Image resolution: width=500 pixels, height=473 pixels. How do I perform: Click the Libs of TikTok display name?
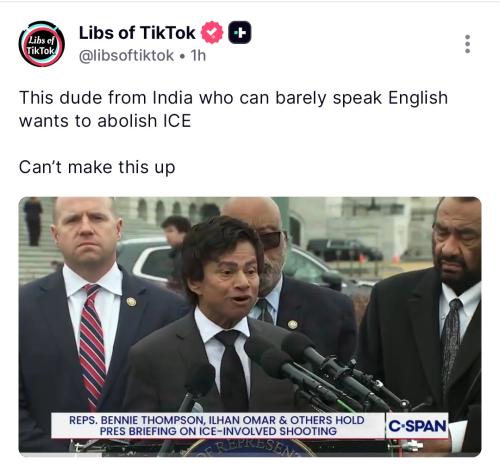click(137, 33)
